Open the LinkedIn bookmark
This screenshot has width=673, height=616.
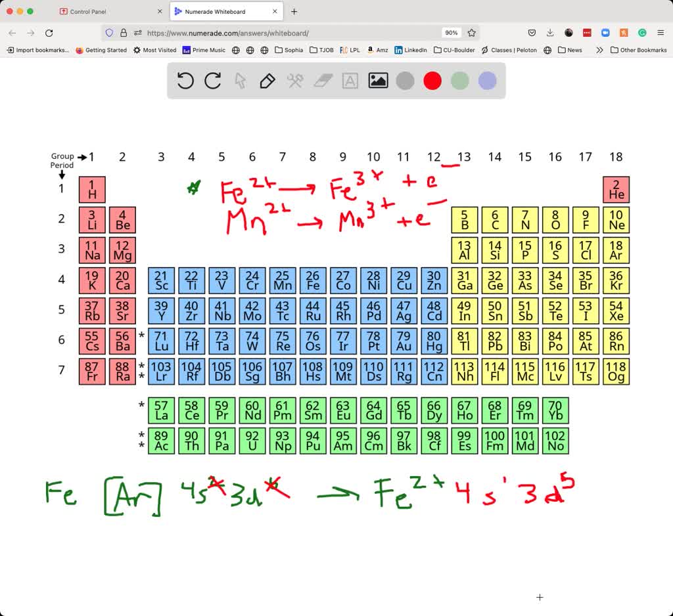410,50
